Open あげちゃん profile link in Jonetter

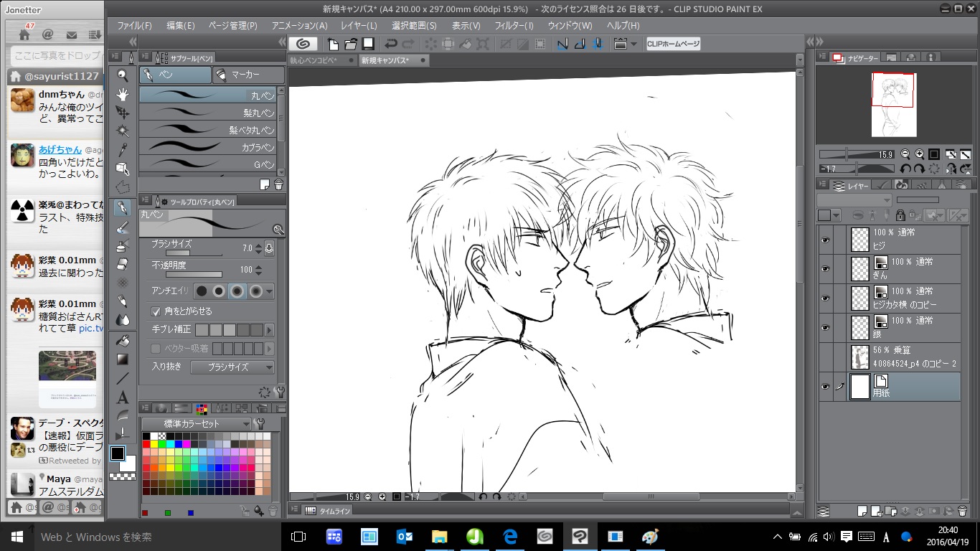(x=60, y=149)
